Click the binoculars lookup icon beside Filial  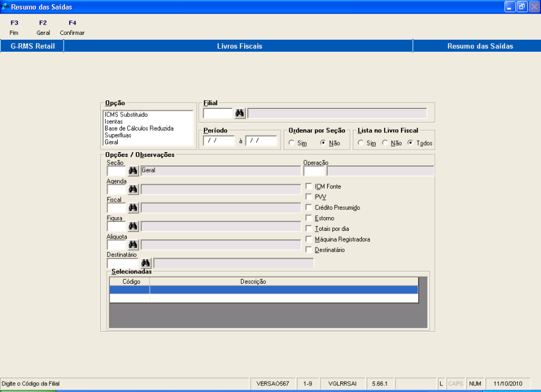tap(239, 113)
